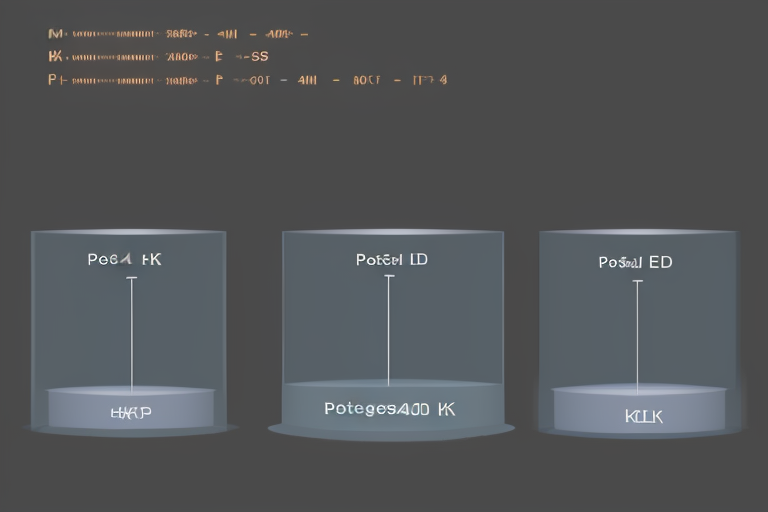Click the left cylinder's top label text
768x512 pixels.
[124, 259]
